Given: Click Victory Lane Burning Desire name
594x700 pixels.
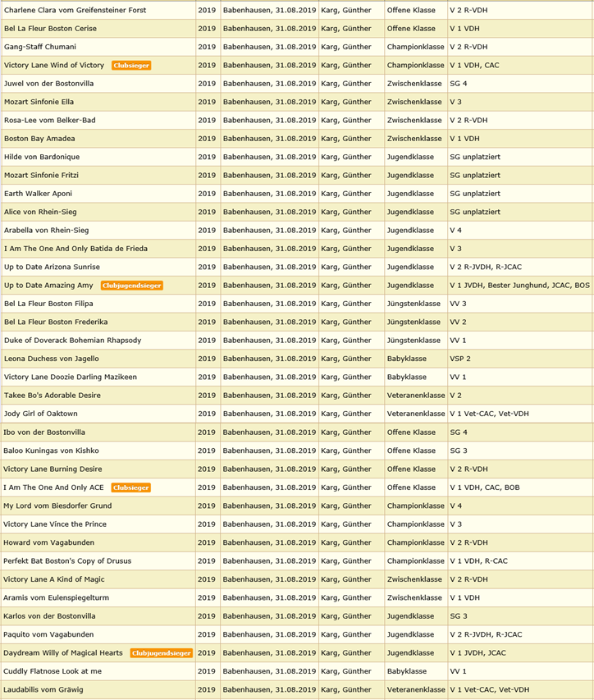Looking at the screenshot, I should pyautogui.click(x=53, y=469).
